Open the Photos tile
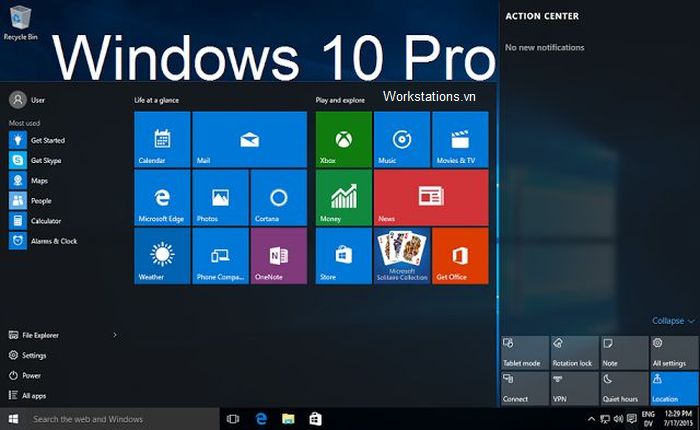The height and width of the screenshot is (430, 700). (x=220, y=197)
